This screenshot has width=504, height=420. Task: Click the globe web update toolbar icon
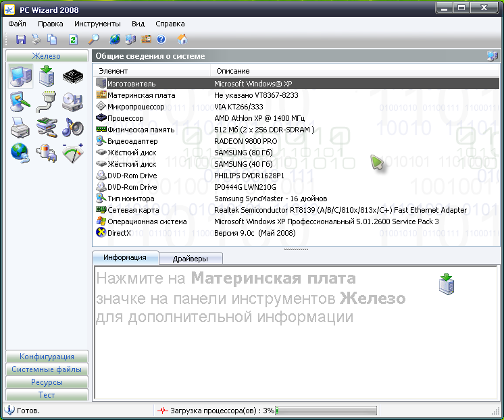point(115,40)
